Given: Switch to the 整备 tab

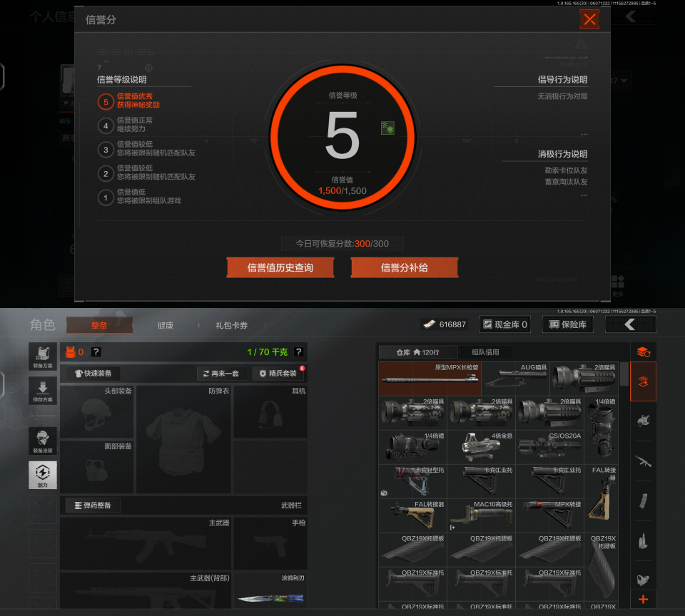Looking at the screenshot, I should (x=99, y=325).
